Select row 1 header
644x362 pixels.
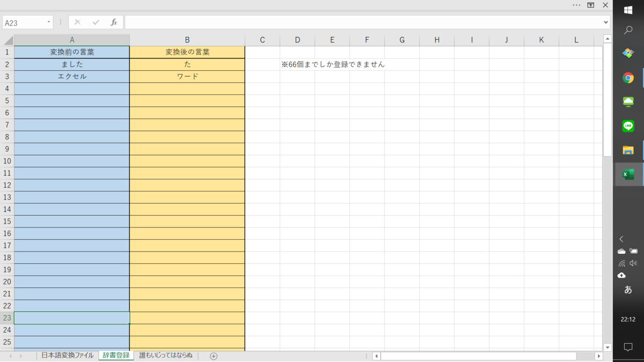tap(8, 53)
